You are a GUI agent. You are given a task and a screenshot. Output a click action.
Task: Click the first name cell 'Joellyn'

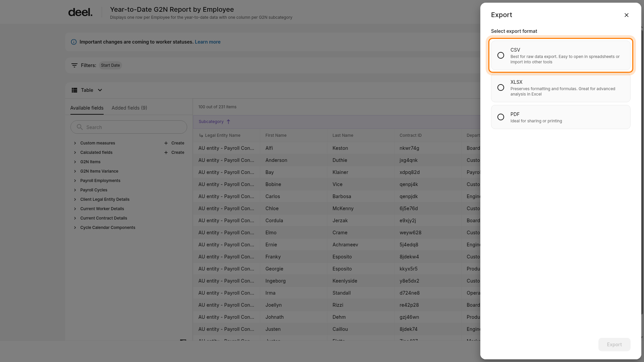[x=274, y=305]
